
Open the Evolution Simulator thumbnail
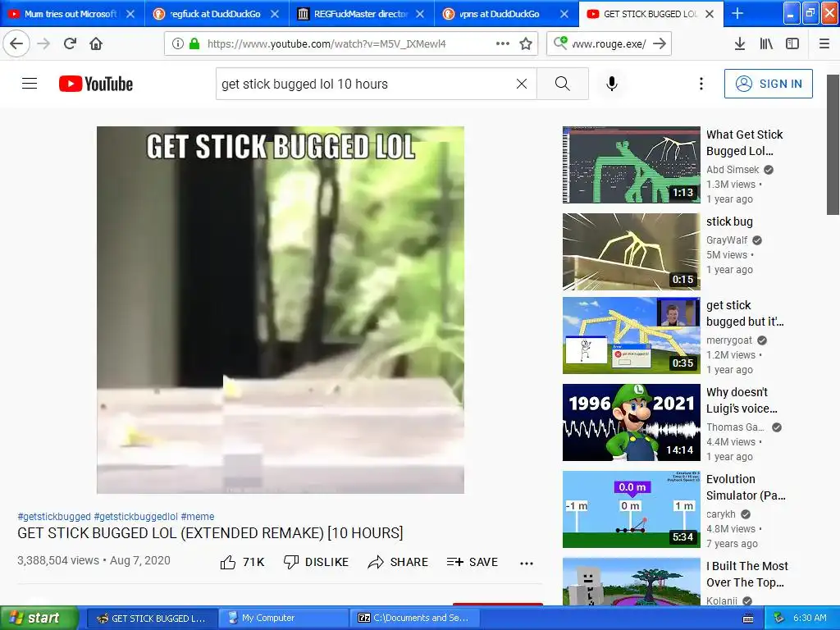631,509
